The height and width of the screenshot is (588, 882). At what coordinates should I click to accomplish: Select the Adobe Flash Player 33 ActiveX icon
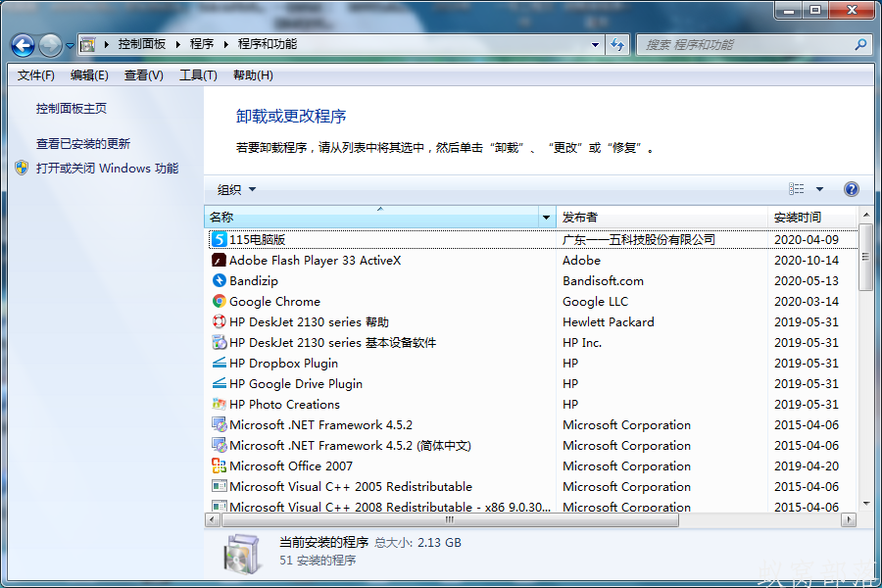(220, 260)
